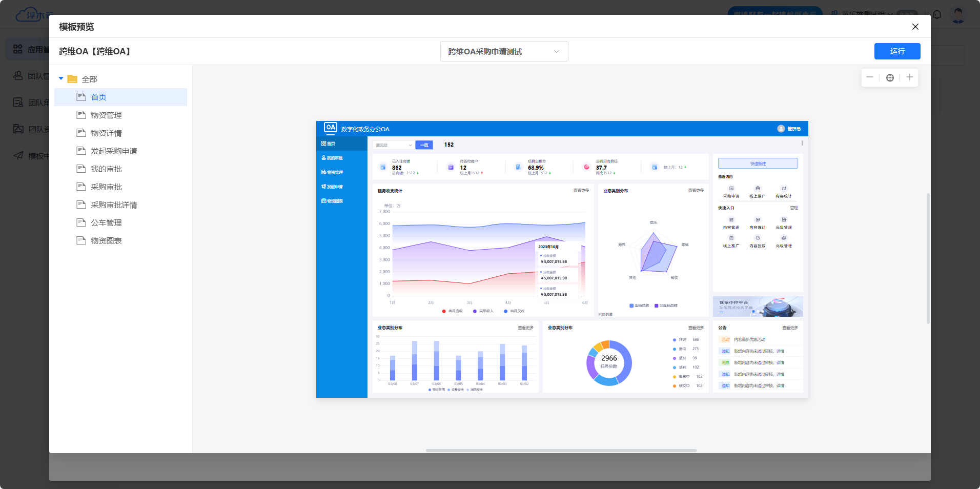Click the reset view crosshair icon
Viewport: 980px width, 489px height.
click(890, 78)
